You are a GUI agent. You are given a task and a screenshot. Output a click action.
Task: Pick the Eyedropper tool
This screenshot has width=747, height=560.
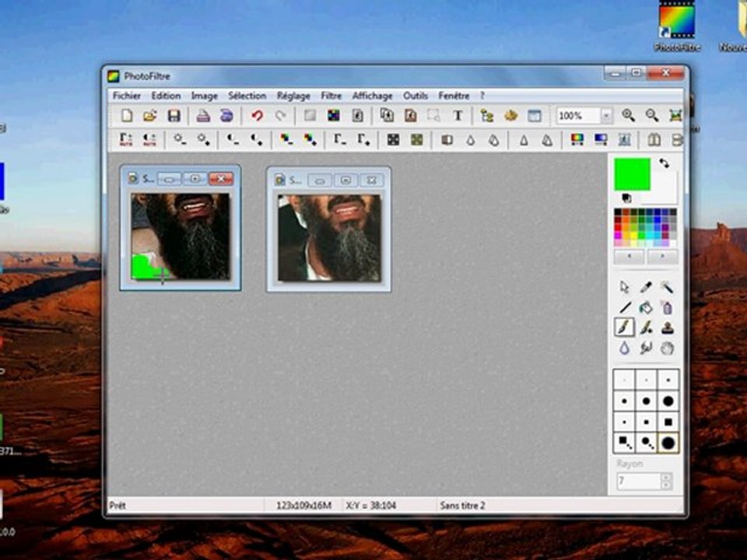click(x=646, y=287)
